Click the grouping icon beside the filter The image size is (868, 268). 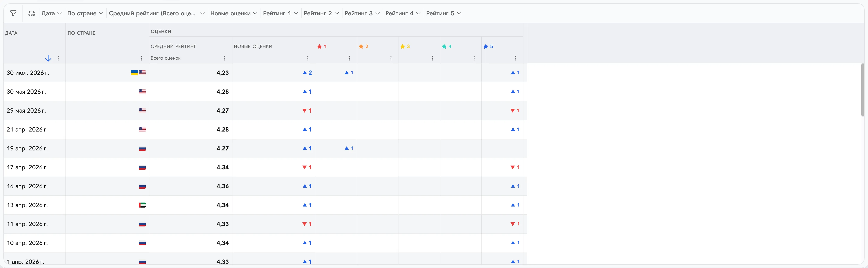32,14
